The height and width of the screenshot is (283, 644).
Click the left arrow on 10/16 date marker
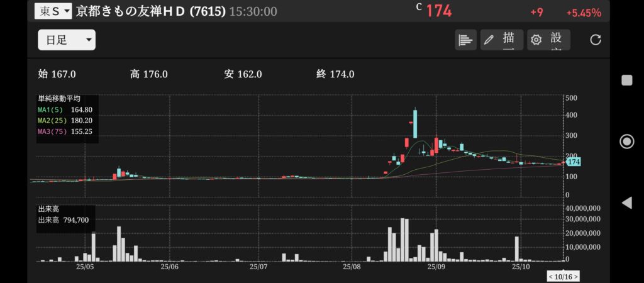pos(551,277)
